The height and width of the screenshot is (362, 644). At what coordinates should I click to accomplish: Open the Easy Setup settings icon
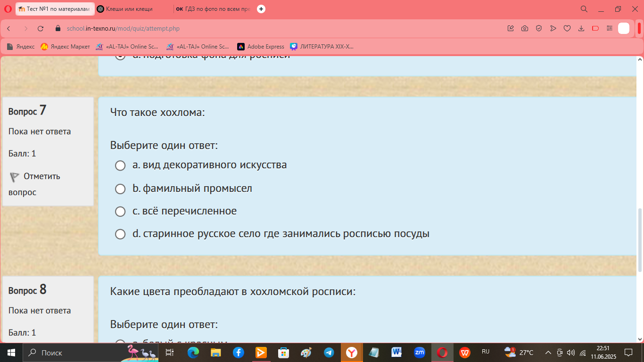(x=610, y=28)
